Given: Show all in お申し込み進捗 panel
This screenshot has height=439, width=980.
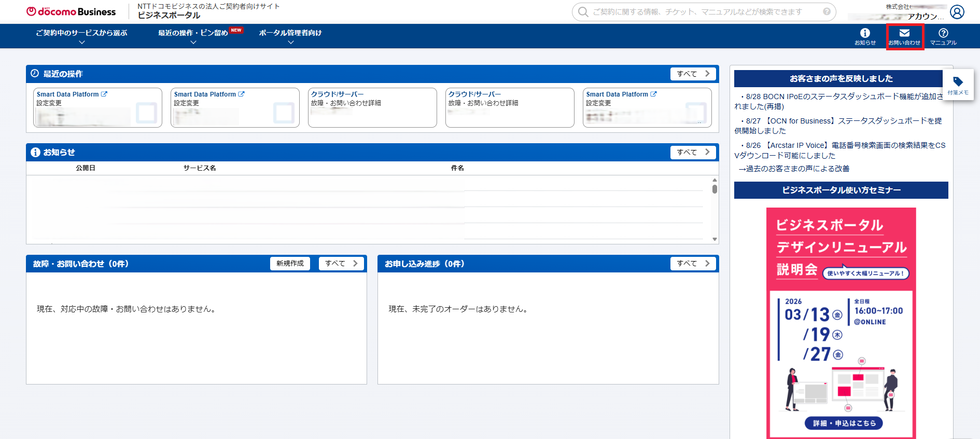Looking at the screenshot, I should (693, 264).
